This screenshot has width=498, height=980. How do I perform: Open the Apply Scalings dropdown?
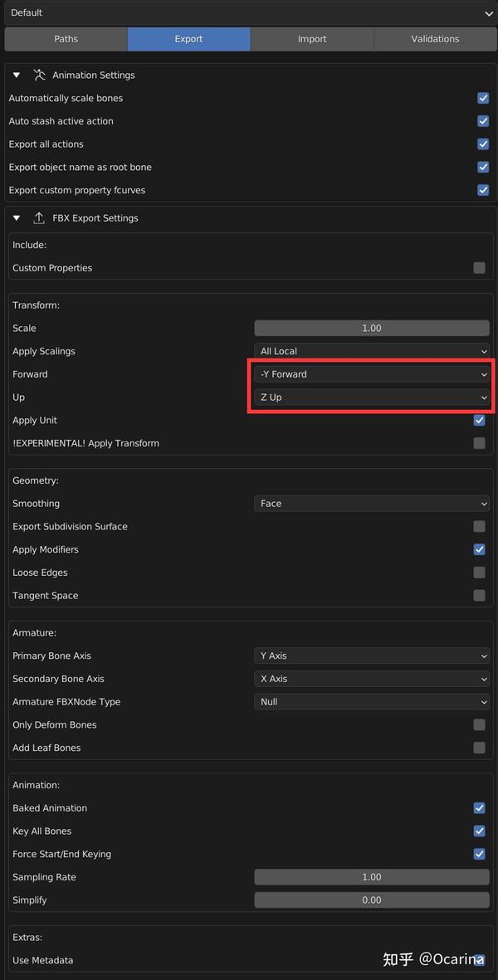[x=372, y=351]
